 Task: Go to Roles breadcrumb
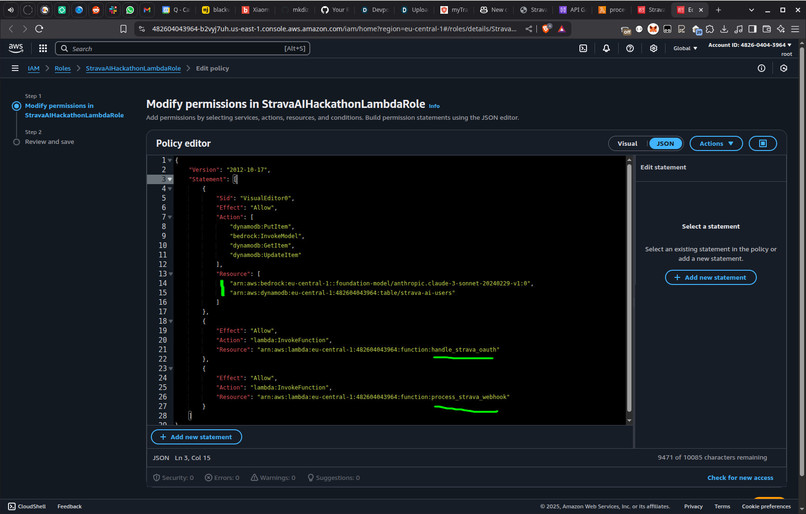(63, 68)
